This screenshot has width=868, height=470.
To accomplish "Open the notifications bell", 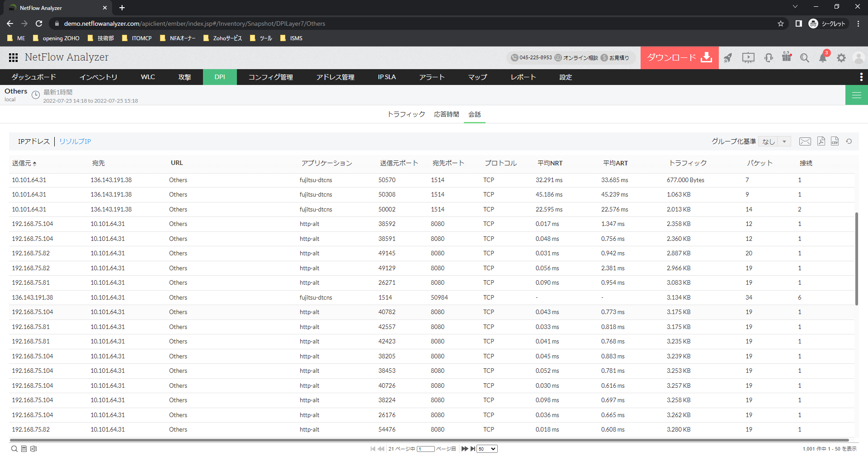I will 823,58.
